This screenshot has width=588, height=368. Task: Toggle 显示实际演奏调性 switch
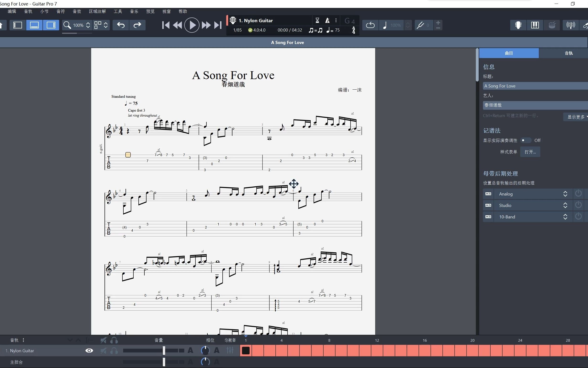[x=526, y=141]
